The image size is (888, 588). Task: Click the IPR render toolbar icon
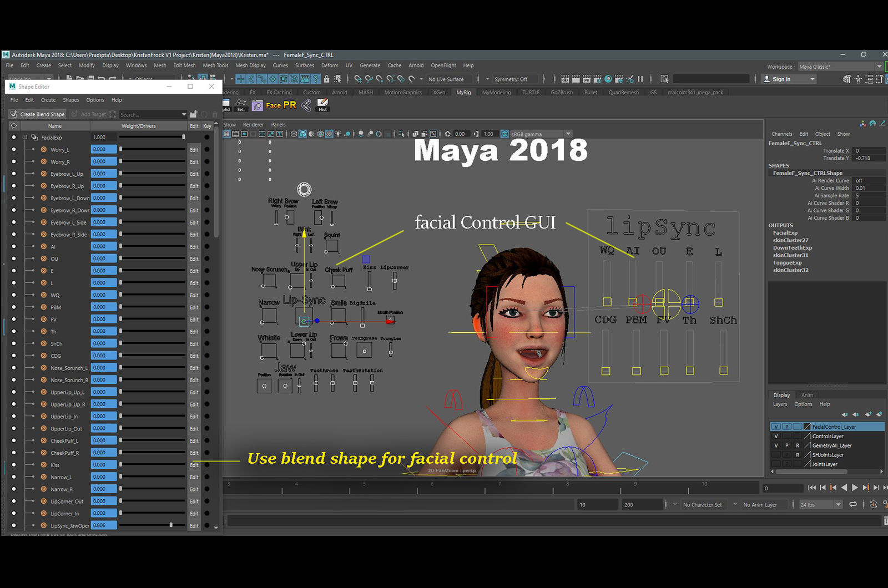pos(587,79)
